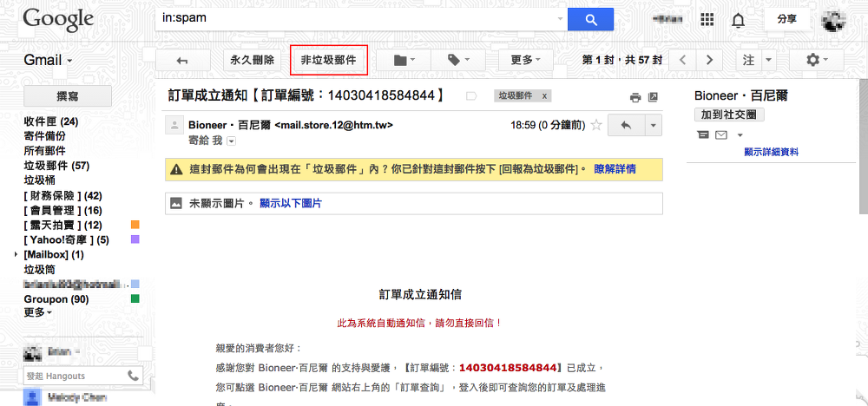Open 垃圾郵件 (57) folder

(x=56, y=166)
